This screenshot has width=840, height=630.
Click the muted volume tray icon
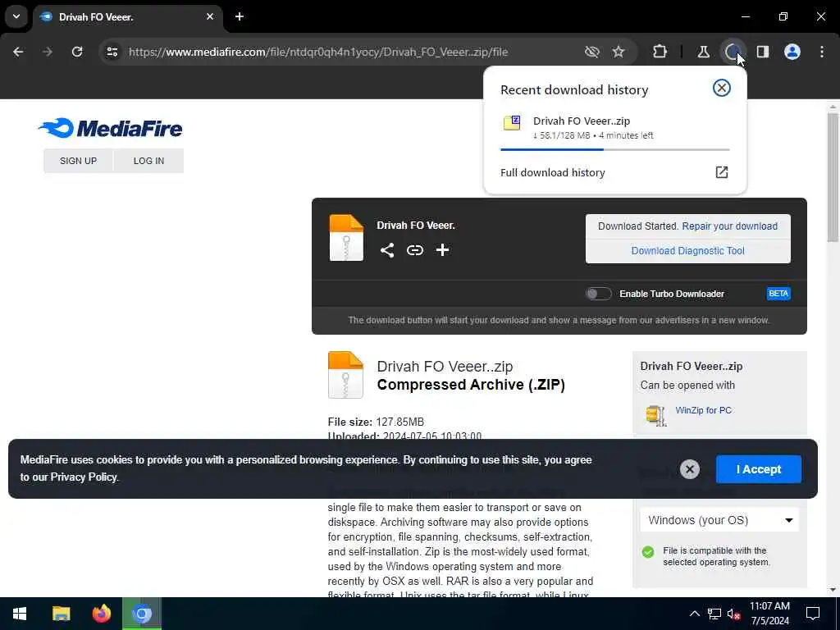point(733,614)
